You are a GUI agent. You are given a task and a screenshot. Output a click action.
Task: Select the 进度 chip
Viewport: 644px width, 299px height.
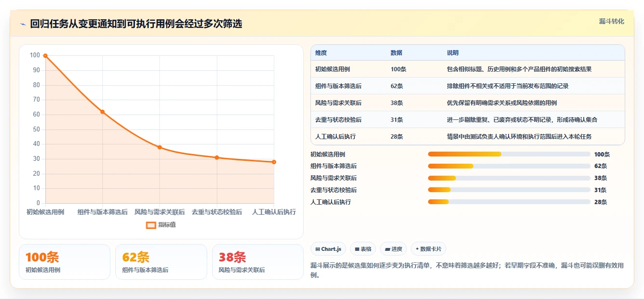pyautogui.click(x=393, y=249)
